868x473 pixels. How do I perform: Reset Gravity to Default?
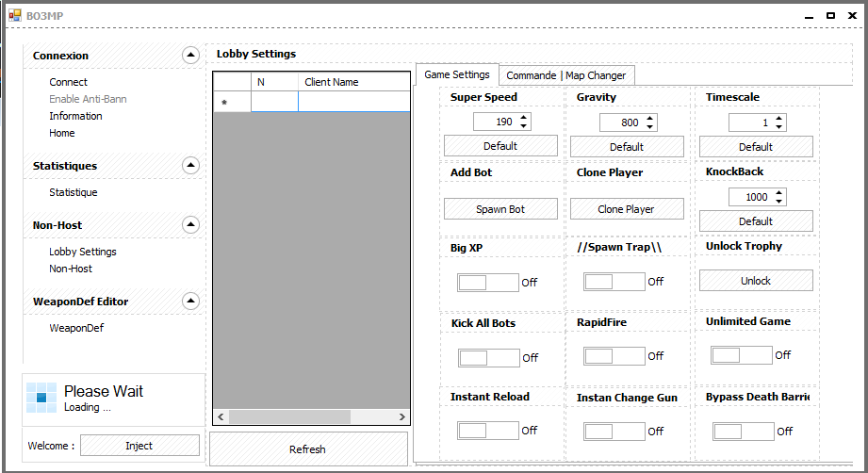pyautogui.click(x=627, y=147)
